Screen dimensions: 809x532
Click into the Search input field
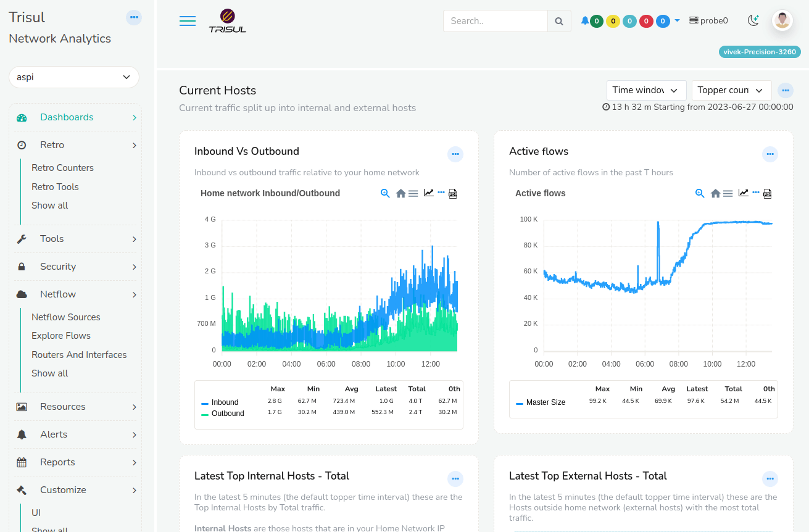coord(495,21)
